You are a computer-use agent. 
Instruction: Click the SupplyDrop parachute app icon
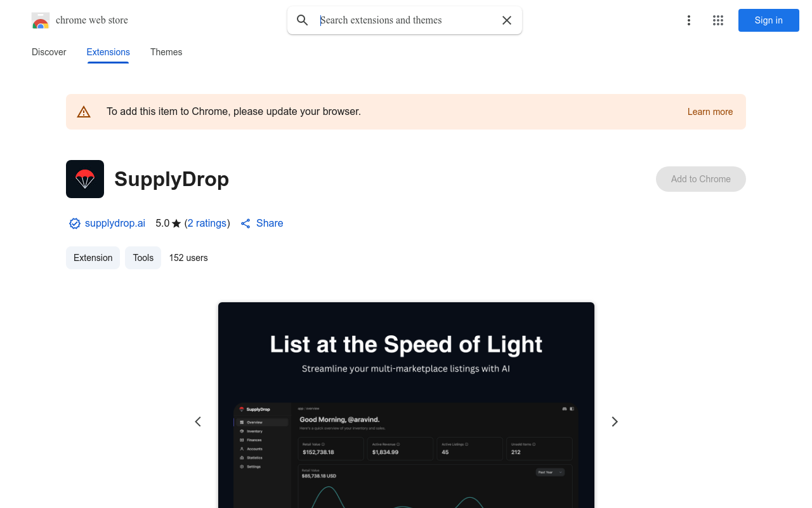[85, 179]
